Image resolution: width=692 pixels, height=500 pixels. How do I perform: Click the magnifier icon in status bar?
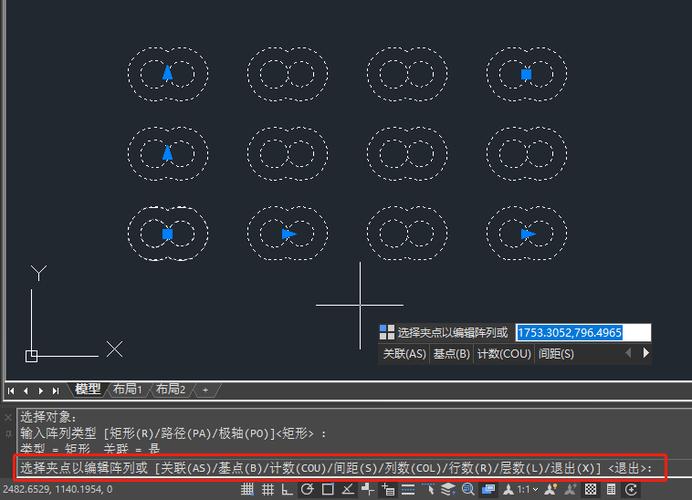click(468, 490)
